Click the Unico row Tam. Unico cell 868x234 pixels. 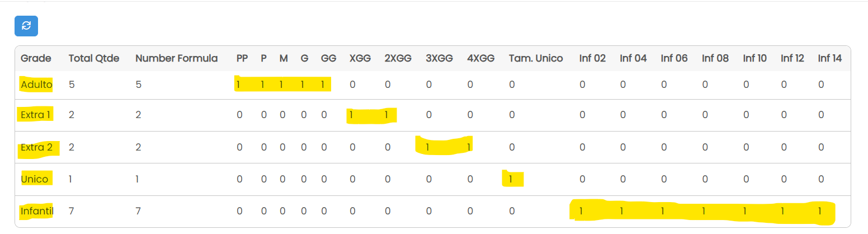[511, 179]
